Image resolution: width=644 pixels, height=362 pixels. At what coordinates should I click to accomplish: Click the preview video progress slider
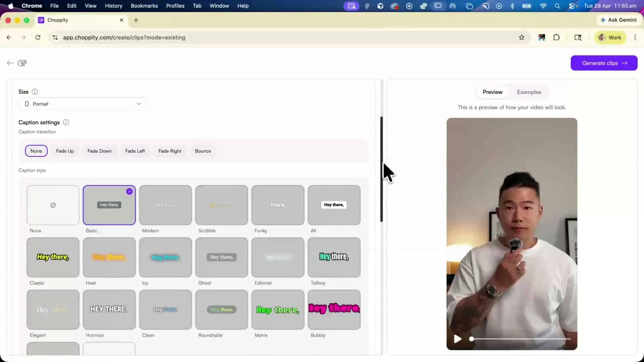(x=521, y=339)
